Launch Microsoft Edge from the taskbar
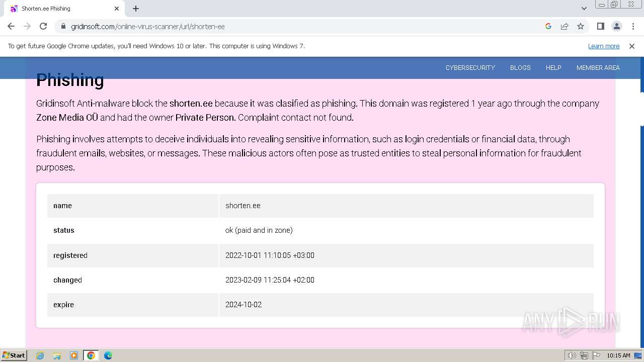644x362 pixels. [108, 355]
